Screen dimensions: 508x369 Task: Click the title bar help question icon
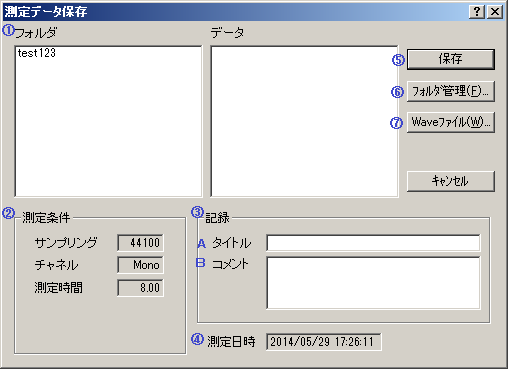pyautogui.click(x=477, y=12)
